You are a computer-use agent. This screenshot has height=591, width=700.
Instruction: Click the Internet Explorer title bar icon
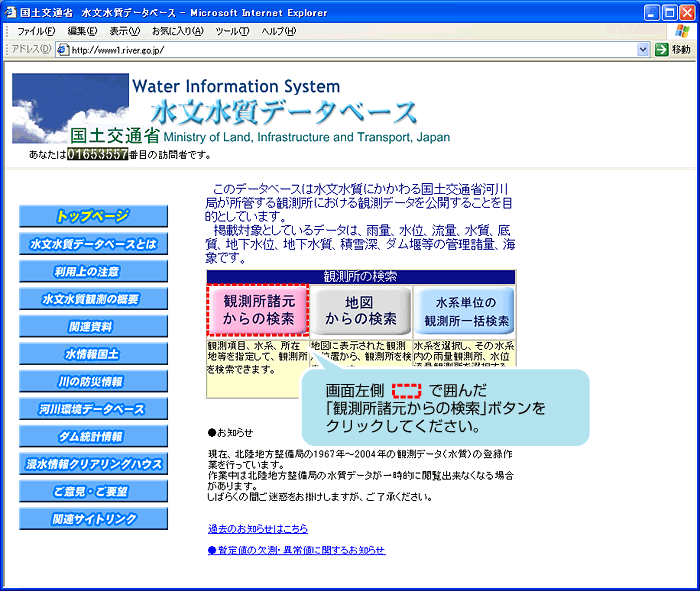pos(12,13)
